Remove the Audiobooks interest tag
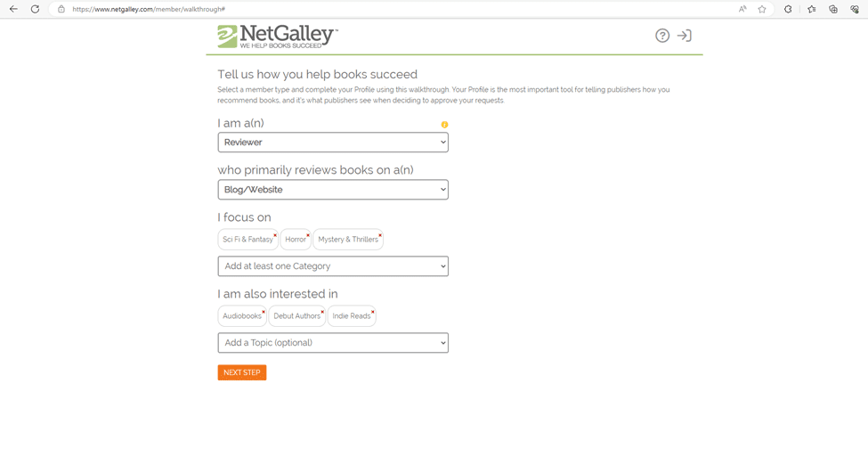 [x=264, y=311]
